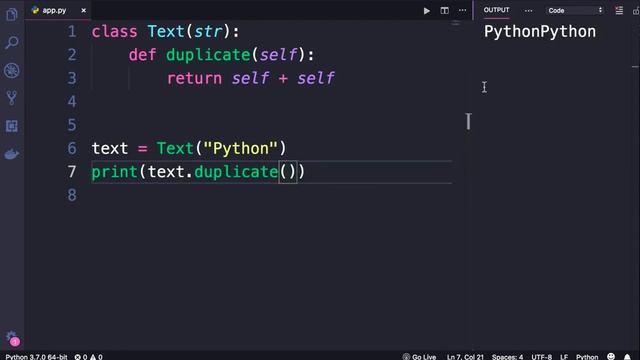Open the Explorer view in activity bar

[x=11, y=15]
